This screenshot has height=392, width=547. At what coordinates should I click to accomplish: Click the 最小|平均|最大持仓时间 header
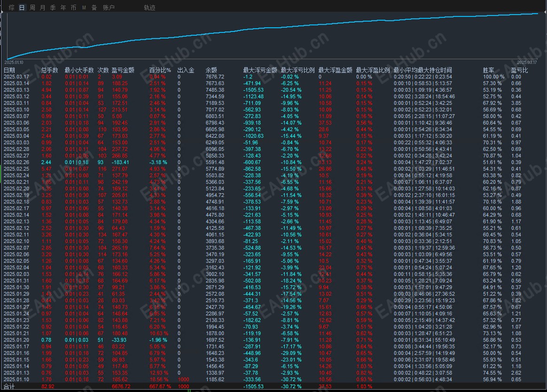tap(422, 70)
